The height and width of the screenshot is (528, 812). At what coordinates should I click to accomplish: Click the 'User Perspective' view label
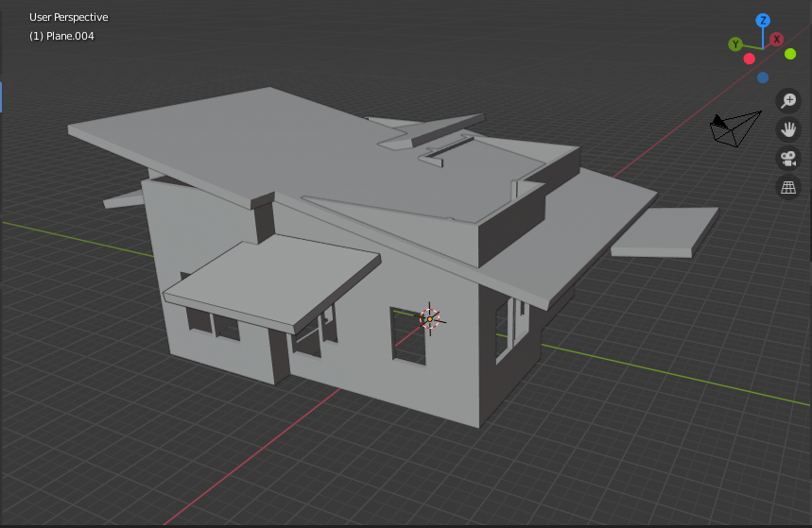68,17
